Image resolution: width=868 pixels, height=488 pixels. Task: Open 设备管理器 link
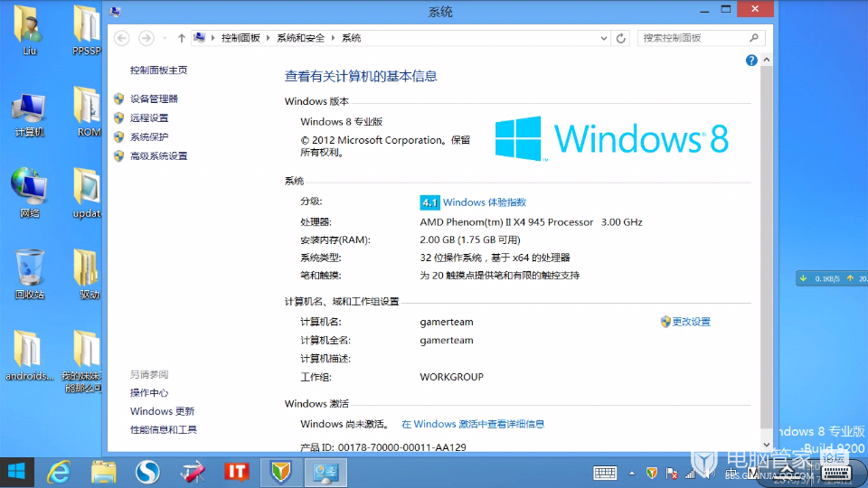pyautogui.click(x=154, y=99)
